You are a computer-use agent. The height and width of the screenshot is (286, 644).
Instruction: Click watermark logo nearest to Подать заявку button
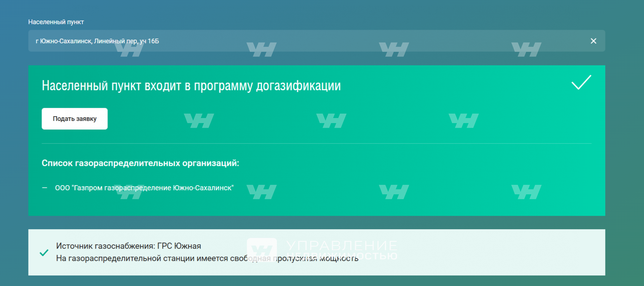point(199,121)
